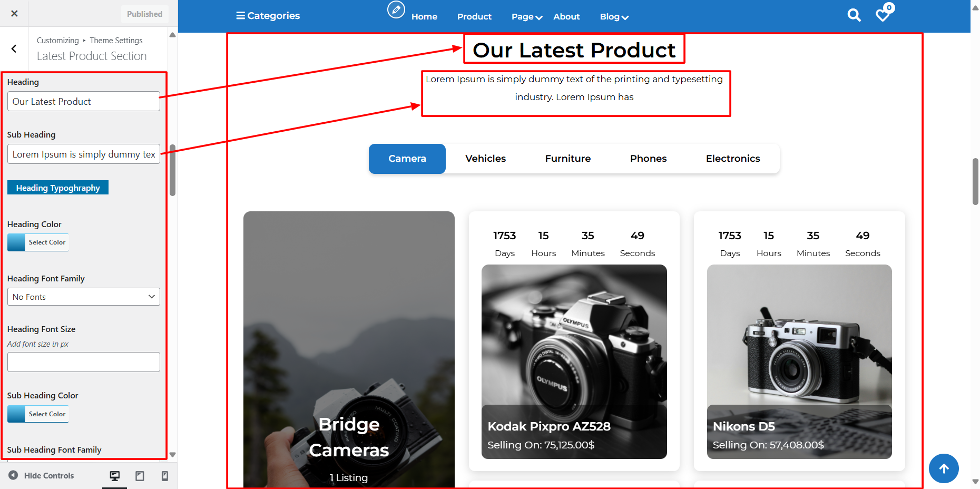Screen dimensions: 980x489
Task: Open the Categories hamburger menu
Action: coord(268,16)
